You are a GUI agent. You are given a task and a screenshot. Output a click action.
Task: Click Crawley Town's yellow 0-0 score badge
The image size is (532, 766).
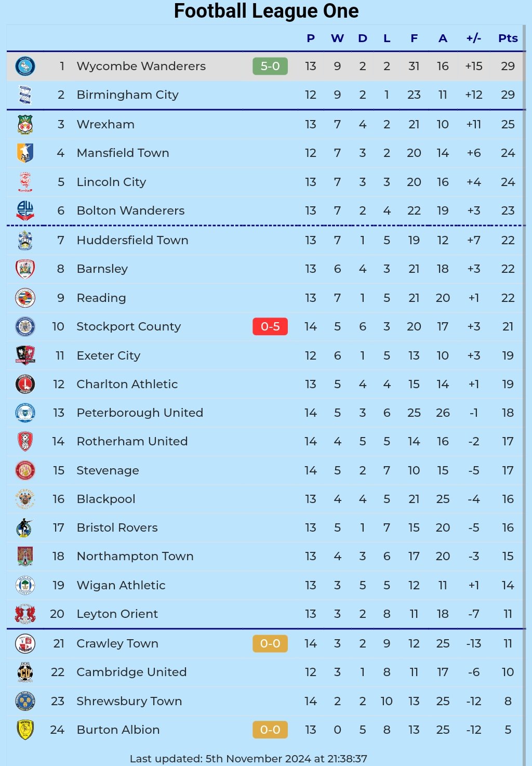click(x=270, y=643)
